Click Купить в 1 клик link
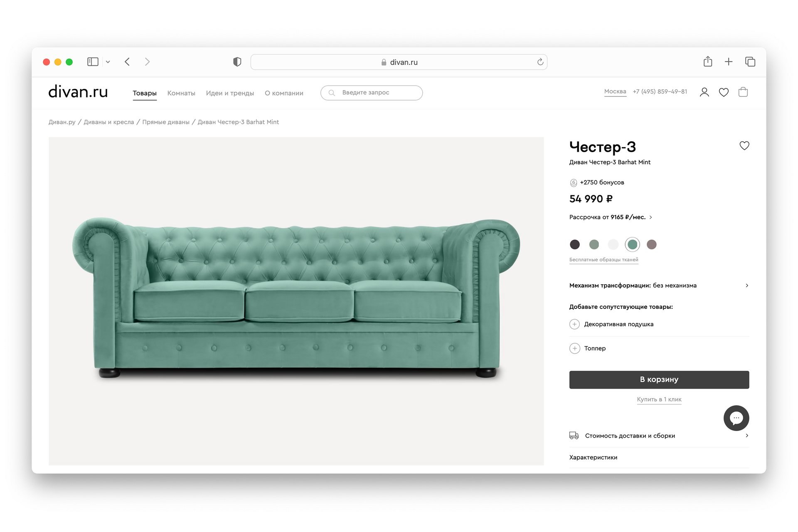This screenshot has width=798, height=532. click(x=659, y=399)
